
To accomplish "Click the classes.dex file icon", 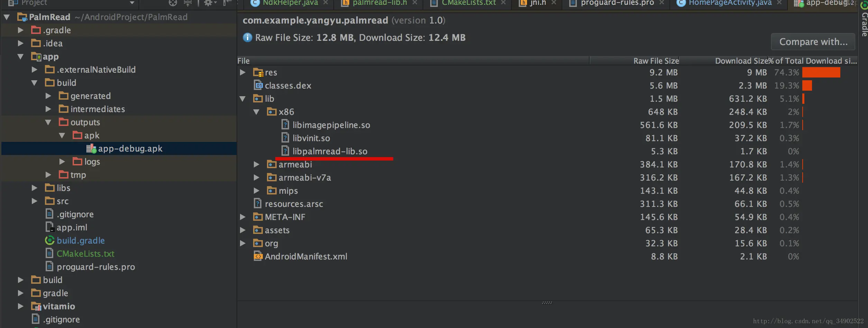I will (x=258, y=85).
